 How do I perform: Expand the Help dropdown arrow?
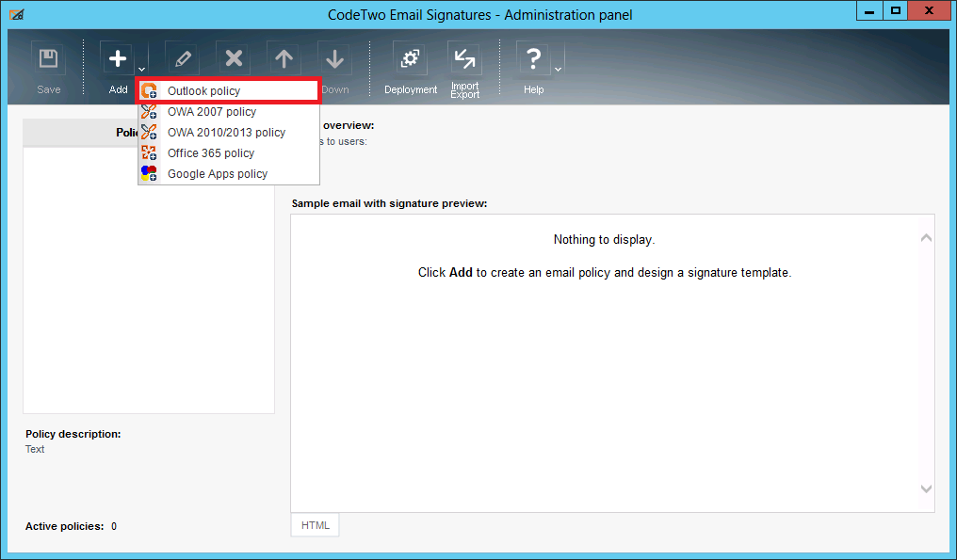tap(558, 69)
